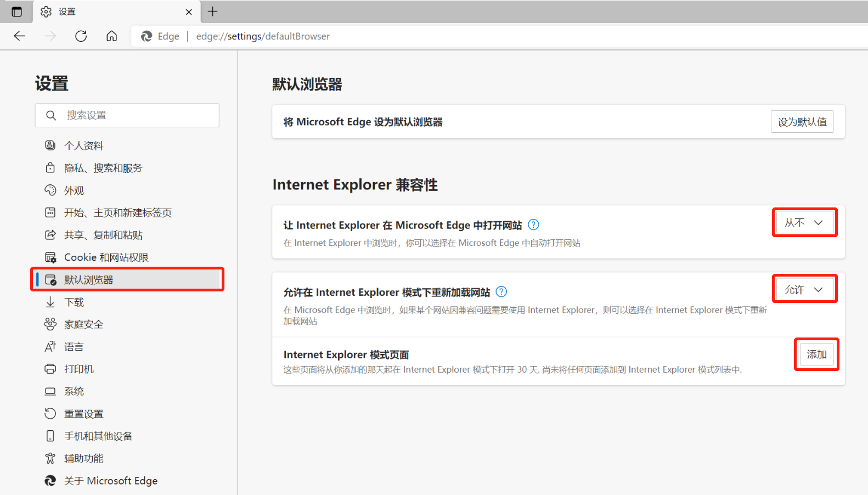The width and height of the screenshot is (868, 495).
Task: Expand the 允许 dropdown
Action: coord(804,290)
